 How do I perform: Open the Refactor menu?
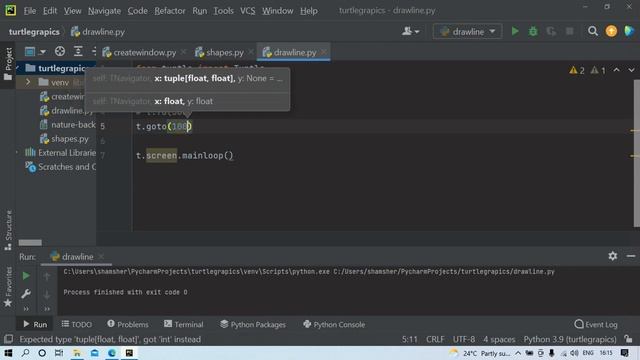point(170,11)
